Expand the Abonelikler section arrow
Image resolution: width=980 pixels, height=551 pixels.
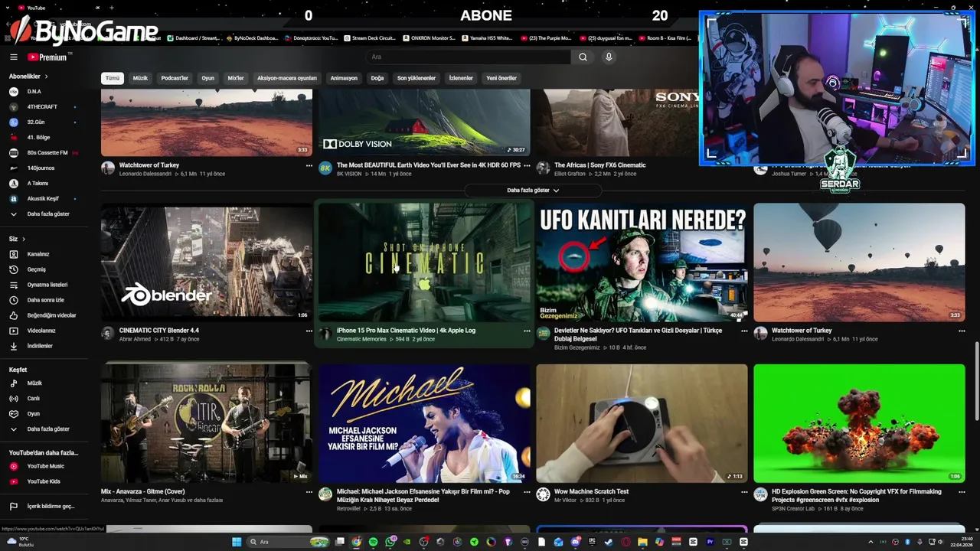click(46, 77)
